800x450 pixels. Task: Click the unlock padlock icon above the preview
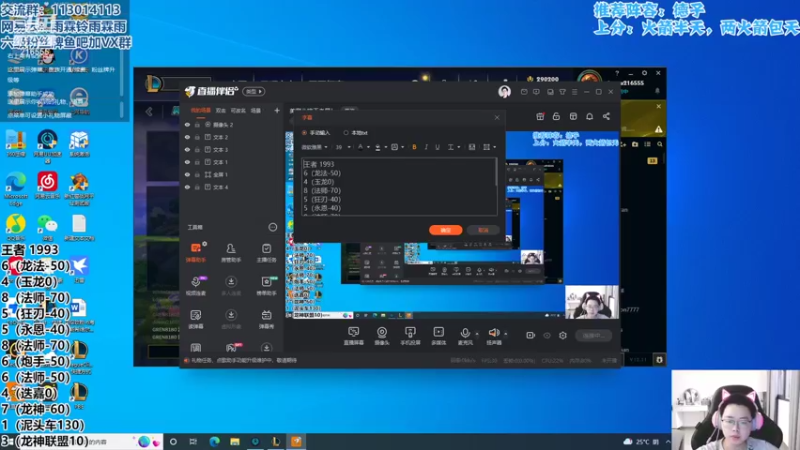coord(556,116)
